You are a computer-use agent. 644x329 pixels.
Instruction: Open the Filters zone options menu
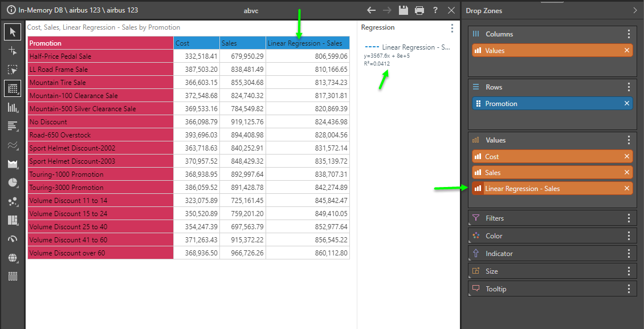point(629,218)
